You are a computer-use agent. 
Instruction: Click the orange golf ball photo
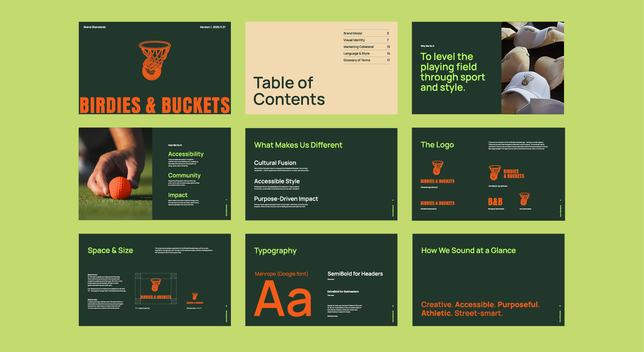(x=115, y=174)
